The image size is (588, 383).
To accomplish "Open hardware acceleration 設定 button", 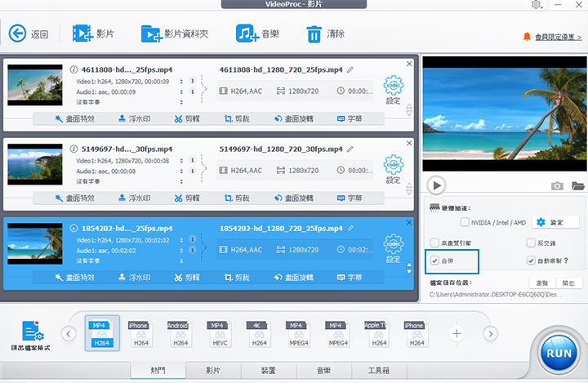I will click(x=555, y=222).
